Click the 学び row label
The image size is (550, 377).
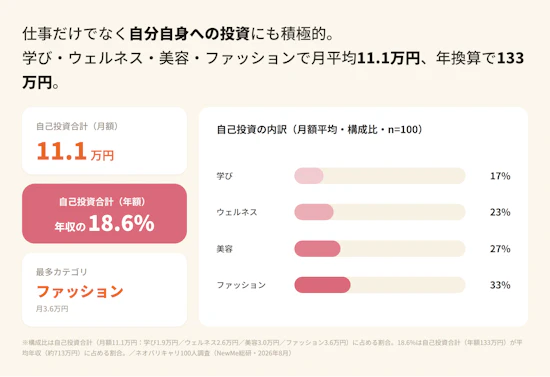click(224, 176)
